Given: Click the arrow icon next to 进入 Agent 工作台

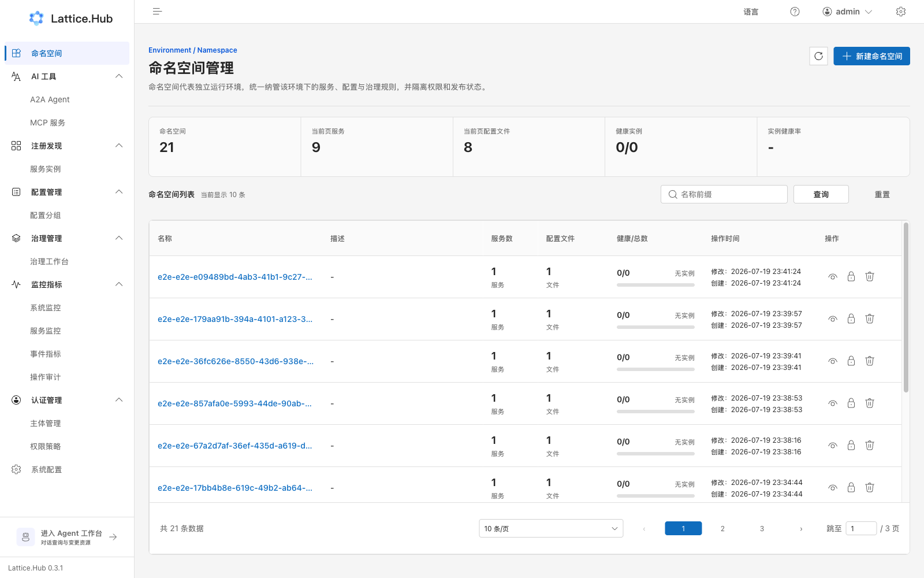Looking at the screenshot, I should (113, 537).
